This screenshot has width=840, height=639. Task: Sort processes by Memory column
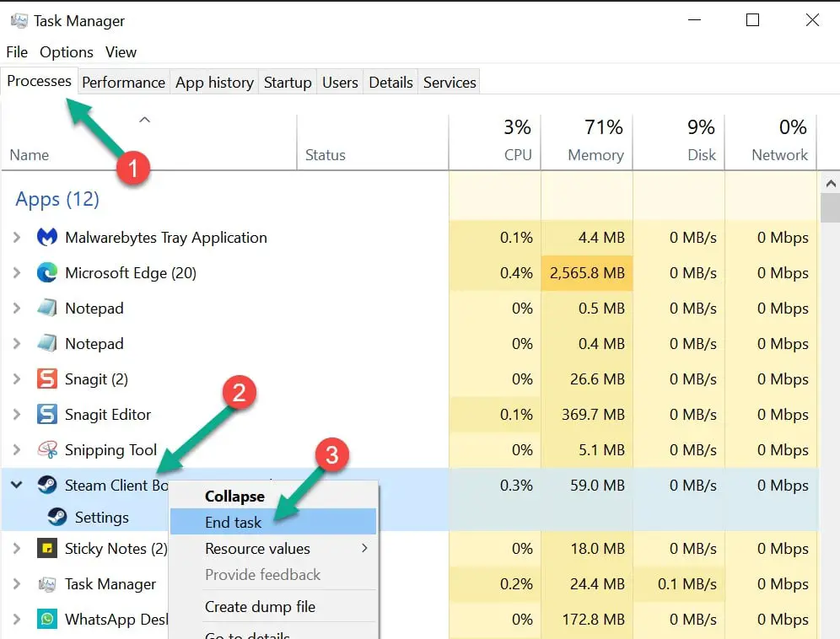click(587, 142)
